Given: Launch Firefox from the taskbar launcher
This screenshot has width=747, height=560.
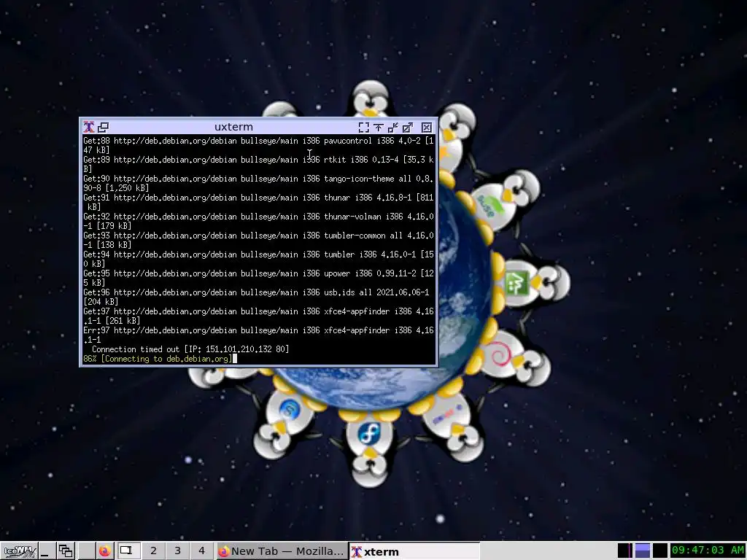Looking at the screenshot, I should (105, 551).
